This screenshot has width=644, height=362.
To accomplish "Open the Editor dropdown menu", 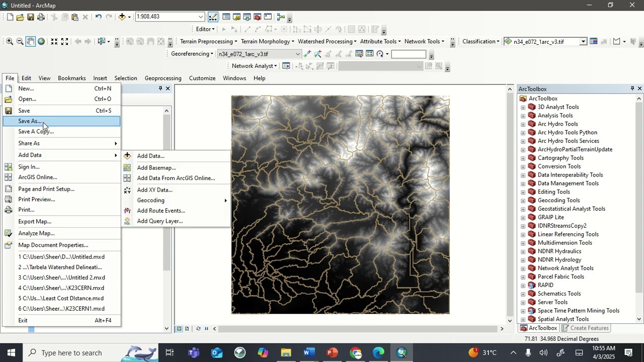I will tap(205, 29).
